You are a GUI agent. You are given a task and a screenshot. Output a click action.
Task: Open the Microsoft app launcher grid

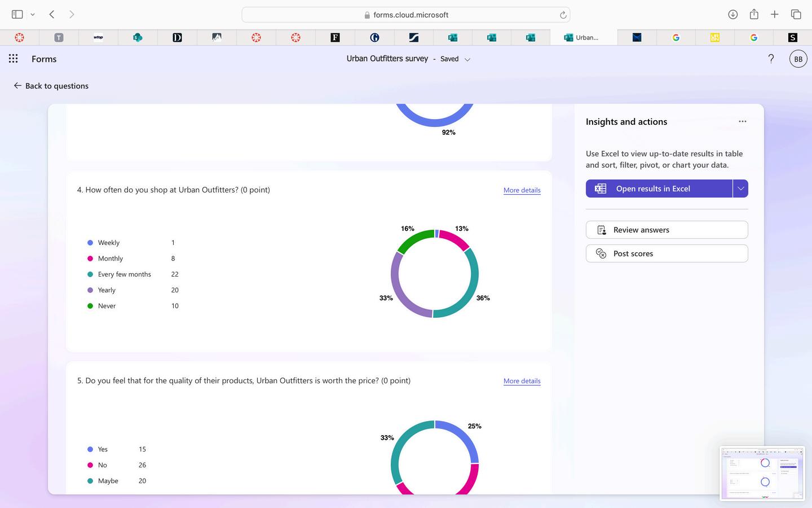point(14,59)
